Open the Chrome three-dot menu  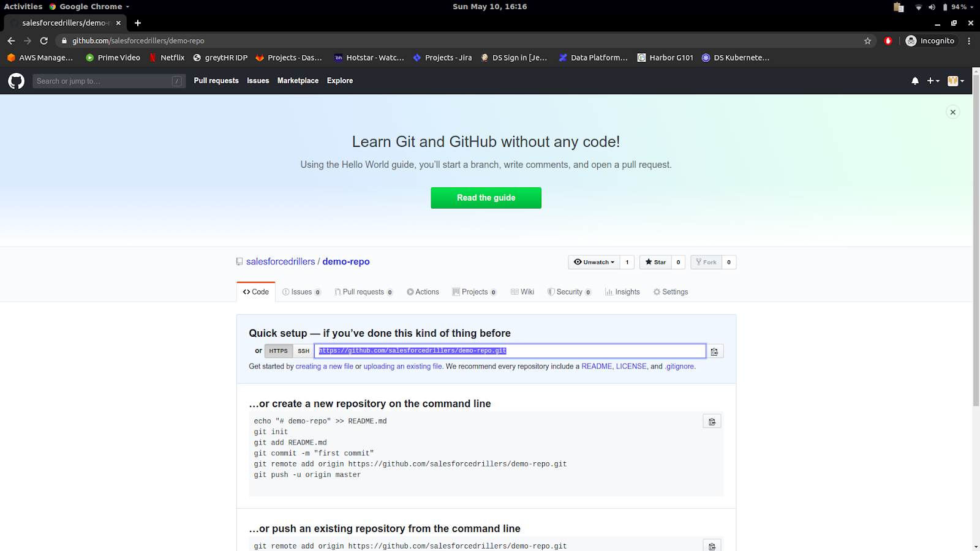969,41
